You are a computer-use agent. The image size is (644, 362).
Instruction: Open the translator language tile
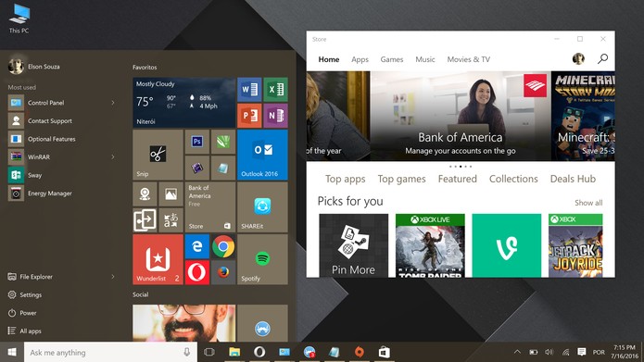coord(170,220)
